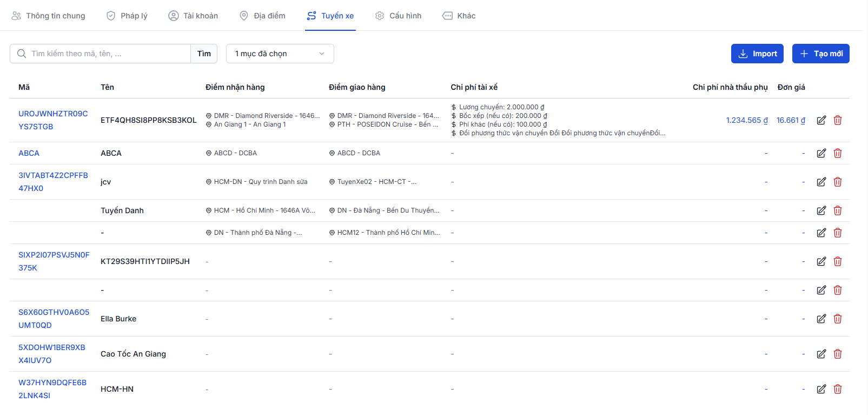
Task: Click edit icon for Ella Burke
Action: [x=821, y=319]
